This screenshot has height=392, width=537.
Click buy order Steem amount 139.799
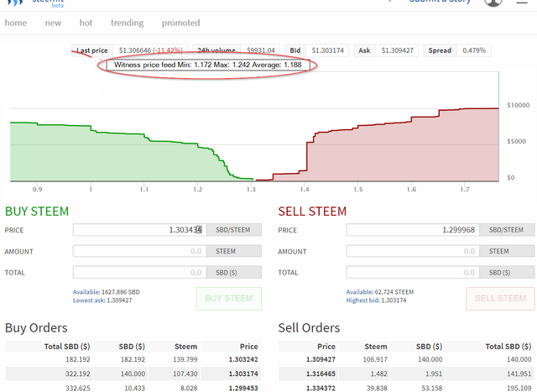tap(185, 359)
